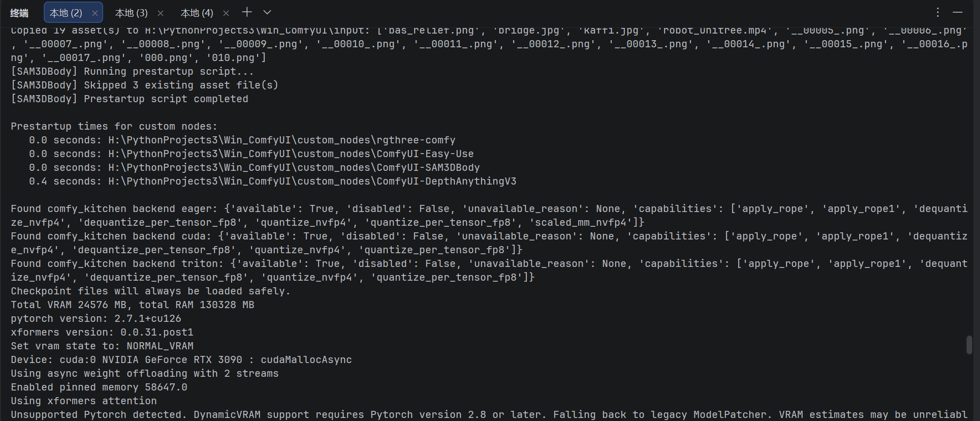This screenshot has height=421, width=980.
Task: Open the ComfyUI-Easy-Use path link
Action: coord(291,154)
